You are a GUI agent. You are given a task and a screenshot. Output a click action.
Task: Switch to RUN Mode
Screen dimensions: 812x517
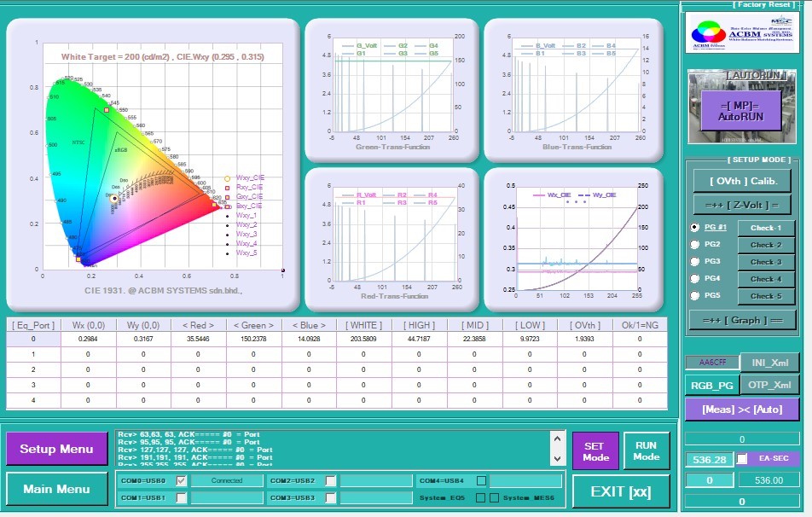[647, 451]
